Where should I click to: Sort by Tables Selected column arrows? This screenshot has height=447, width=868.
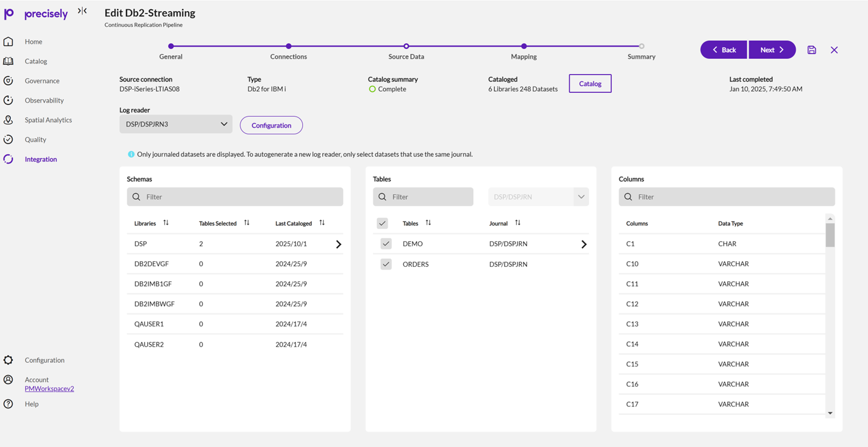[x=246, y=223]
